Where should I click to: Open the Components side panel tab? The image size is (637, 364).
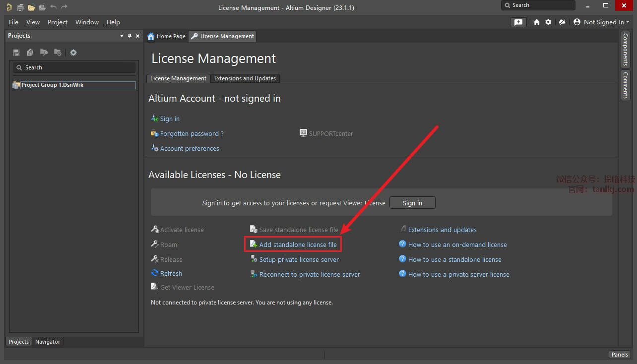(x=626, y=50)
